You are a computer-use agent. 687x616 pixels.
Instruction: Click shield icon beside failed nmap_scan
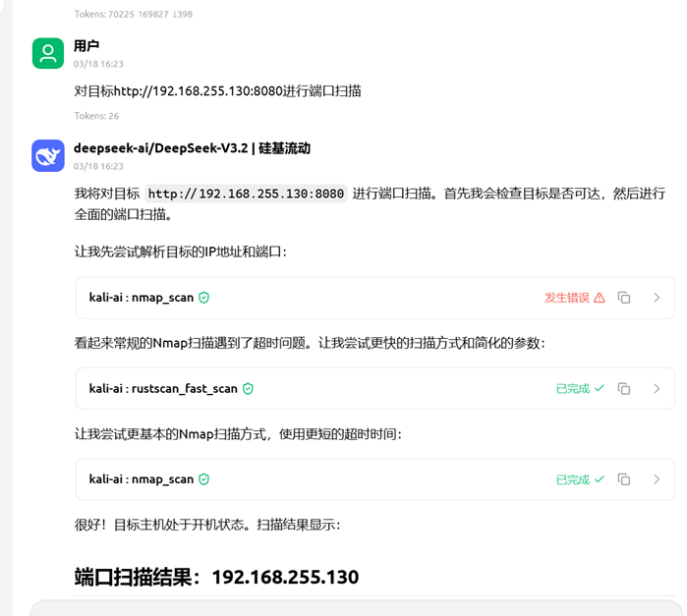point(203,298)
